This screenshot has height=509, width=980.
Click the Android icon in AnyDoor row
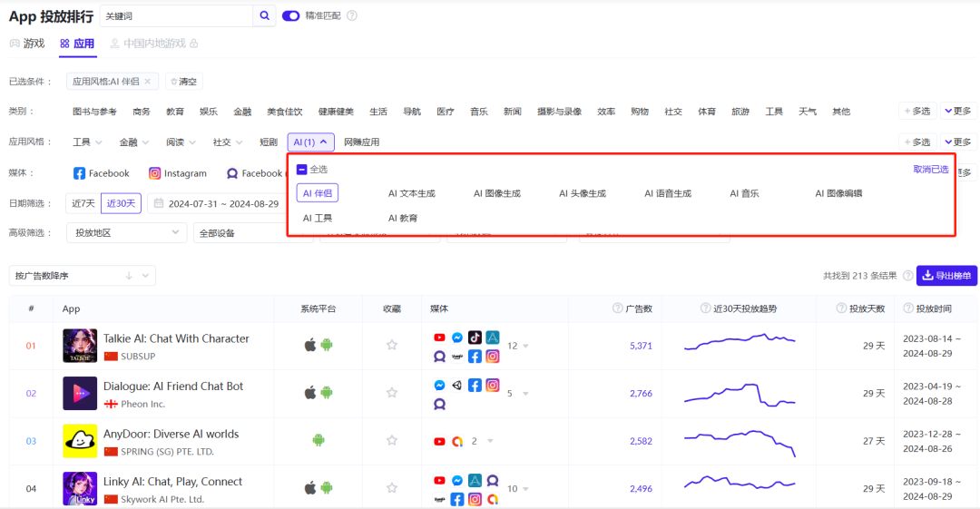pyautogui.click(x=318, y=440)
